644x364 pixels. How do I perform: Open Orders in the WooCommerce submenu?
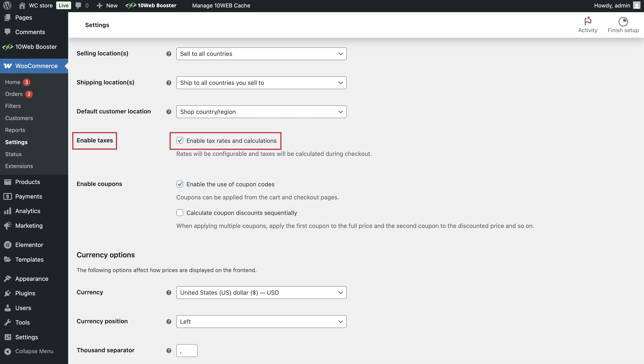14,94
